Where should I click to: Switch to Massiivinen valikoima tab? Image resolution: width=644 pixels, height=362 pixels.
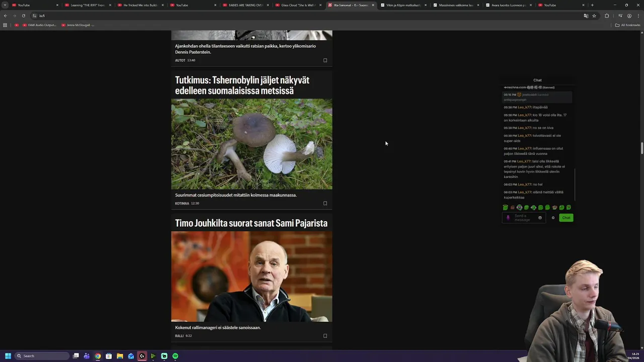tap(456, 5)
